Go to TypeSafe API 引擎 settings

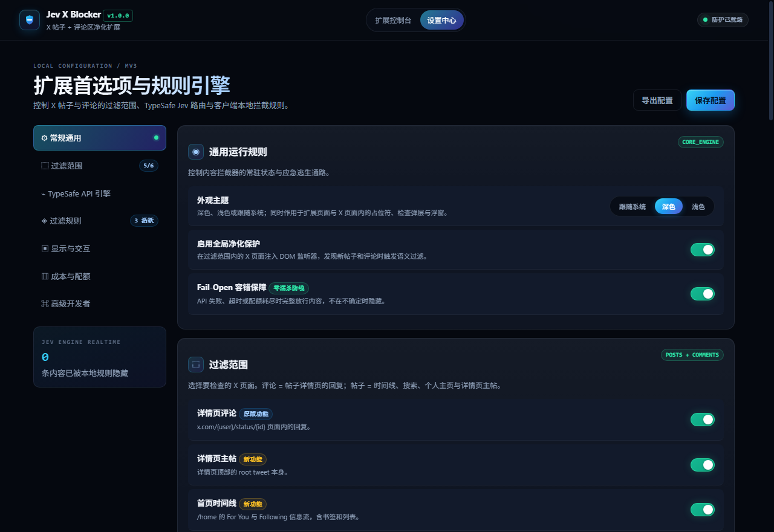100,193
